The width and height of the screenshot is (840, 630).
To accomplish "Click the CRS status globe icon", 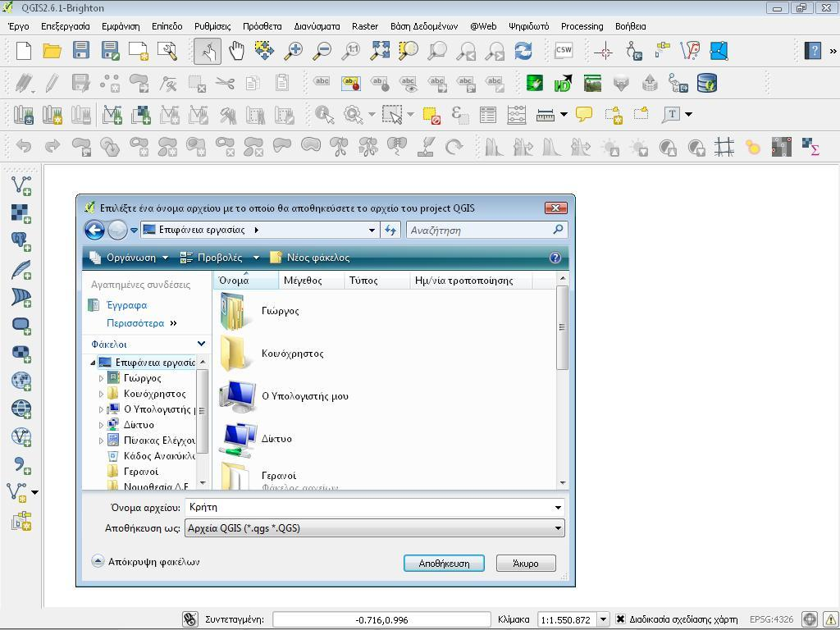I will coord(810,619).
